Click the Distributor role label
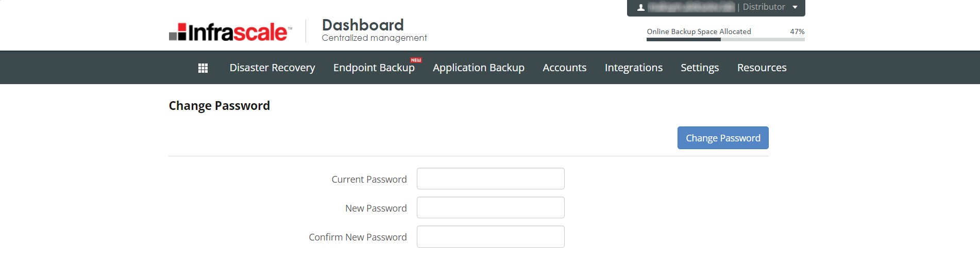Image resolution: width=980 pixels, height=273 pixels. [x=764, y=7]
